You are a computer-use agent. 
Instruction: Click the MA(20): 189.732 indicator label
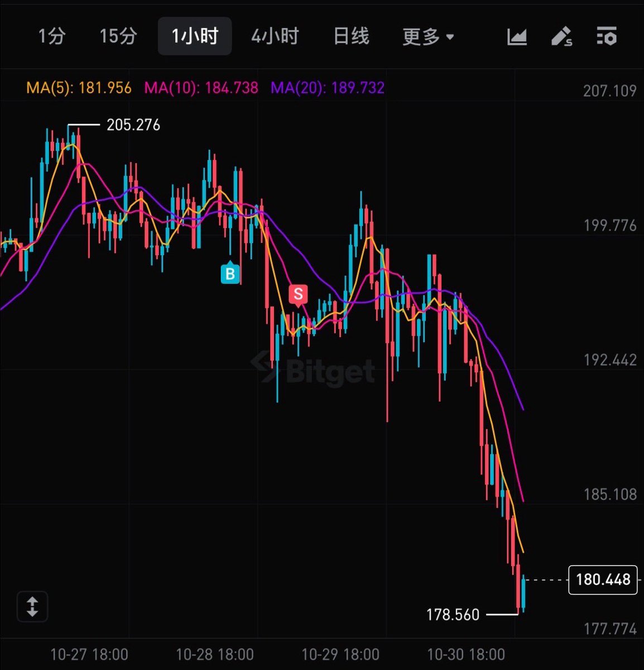[x=328, y=88]
